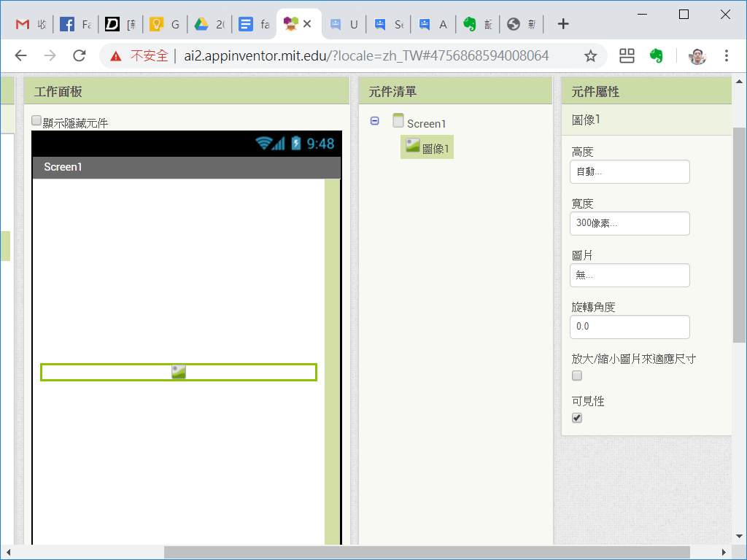Click the Evernote extension icon
The image size is (747, 560).
pos(657,56)
